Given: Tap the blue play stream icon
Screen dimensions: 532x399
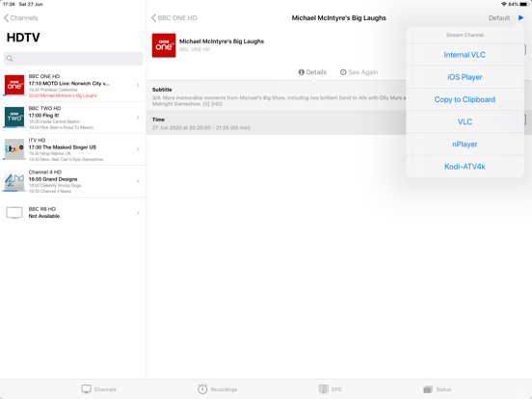Looking at the screenshot, I should pos(520,17).
